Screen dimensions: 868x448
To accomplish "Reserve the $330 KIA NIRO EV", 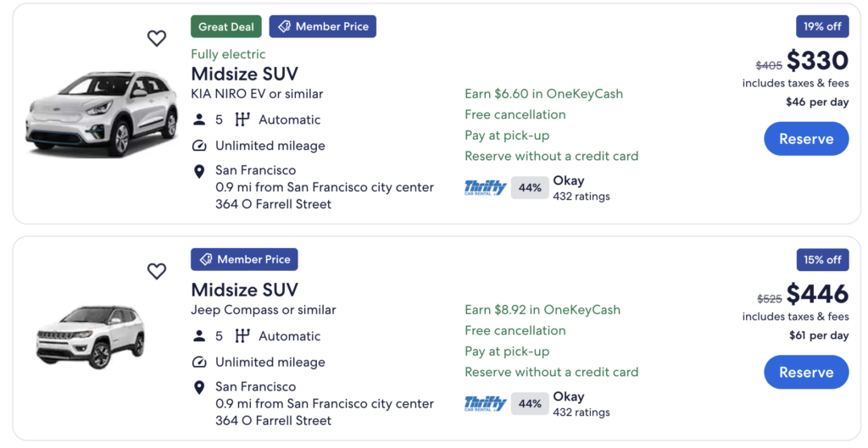I will 805,139.
